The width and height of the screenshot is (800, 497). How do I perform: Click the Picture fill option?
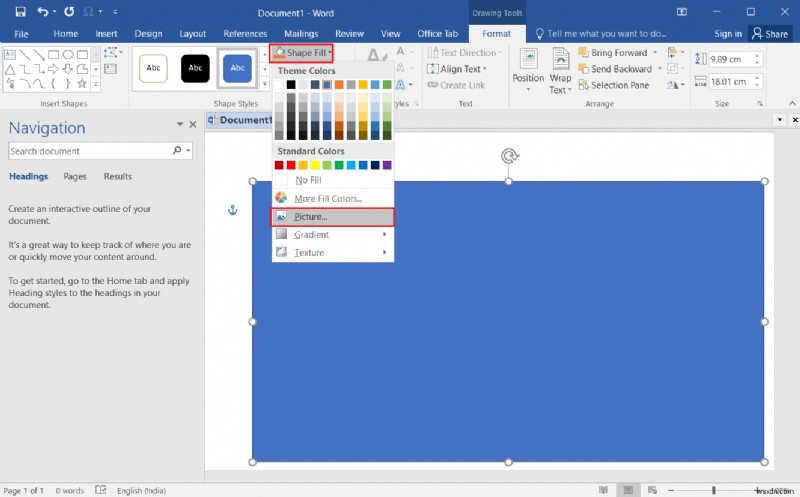pyautogui.click(x=310, y=217)
